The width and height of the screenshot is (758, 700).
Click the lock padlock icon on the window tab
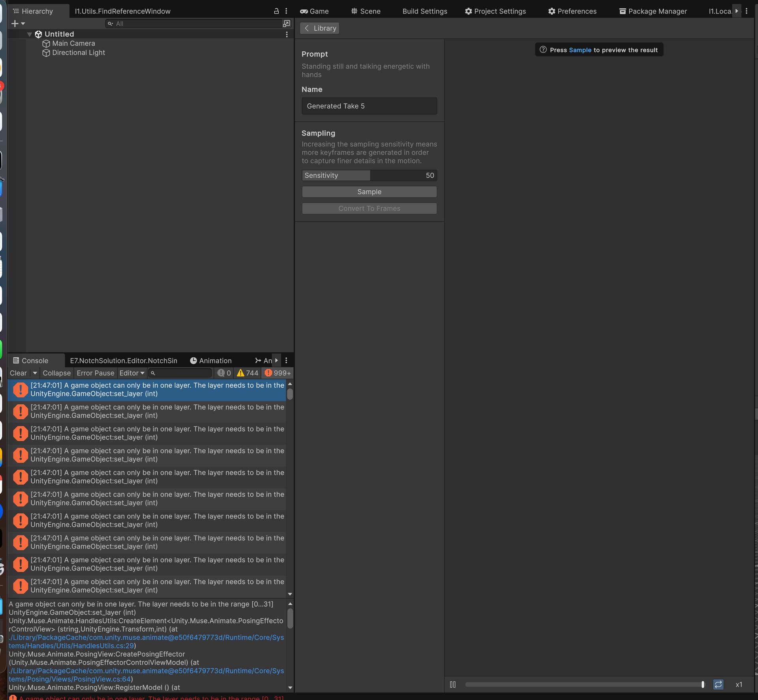pos(276,11)
